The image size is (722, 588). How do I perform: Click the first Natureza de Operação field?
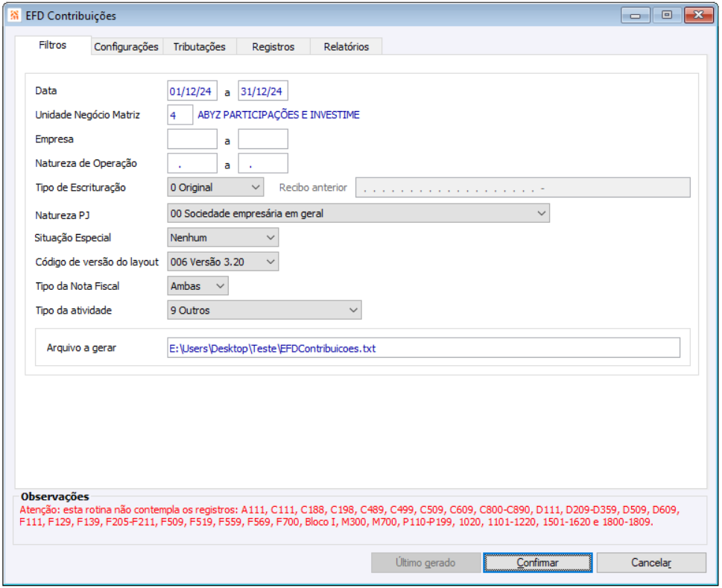coord(192,163)
